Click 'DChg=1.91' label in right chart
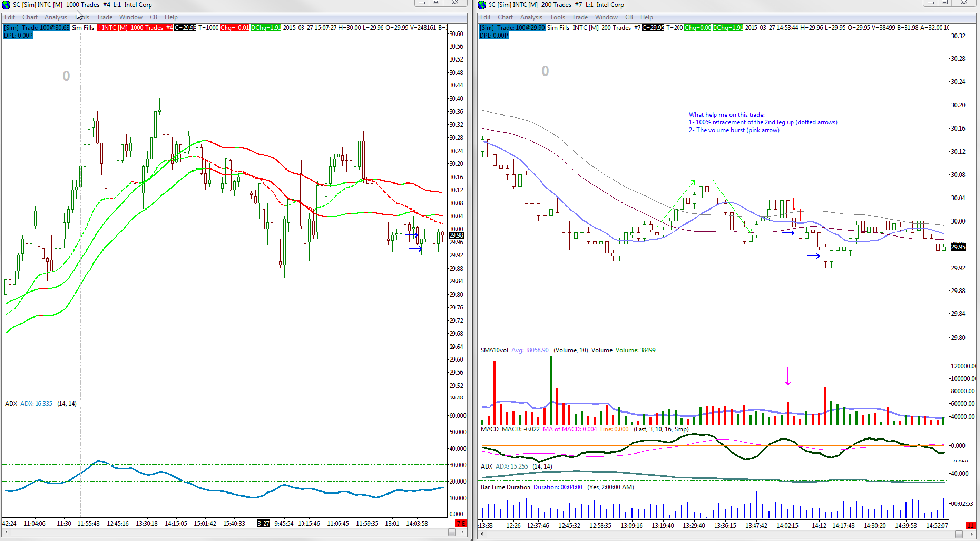 point(728,28)
